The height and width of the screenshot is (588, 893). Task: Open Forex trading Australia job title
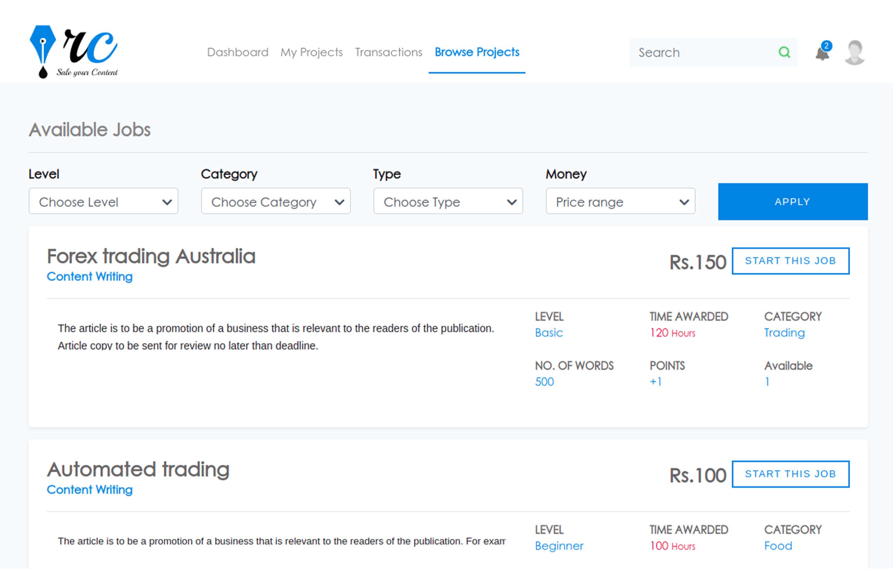tap(151, 256)
